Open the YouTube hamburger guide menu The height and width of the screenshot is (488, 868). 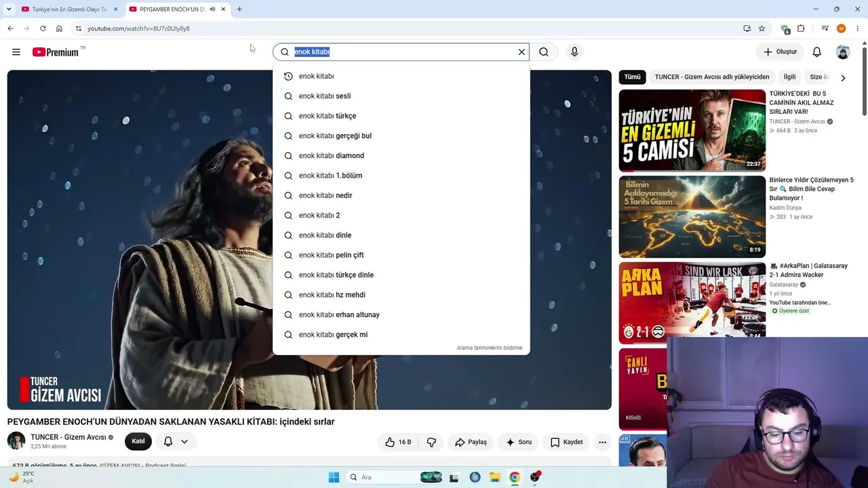coord(16,52)
